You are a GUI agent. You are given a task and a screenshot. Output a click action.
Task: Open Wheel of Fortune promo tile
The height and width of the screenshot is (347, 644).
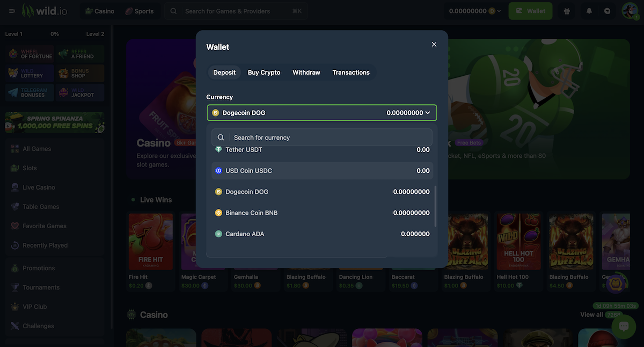[30, 54]
